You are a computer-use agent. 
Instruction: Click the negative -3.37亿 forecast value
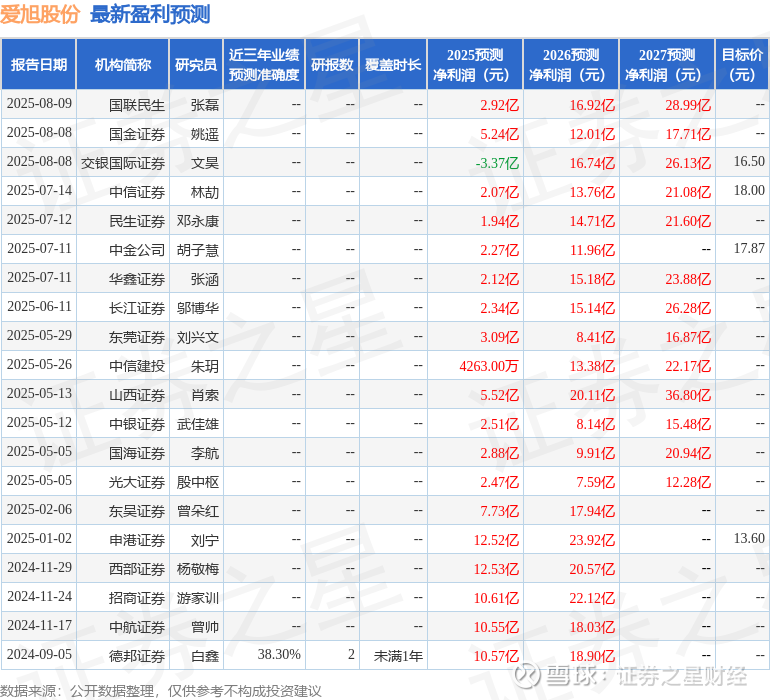tap(497, 163)
